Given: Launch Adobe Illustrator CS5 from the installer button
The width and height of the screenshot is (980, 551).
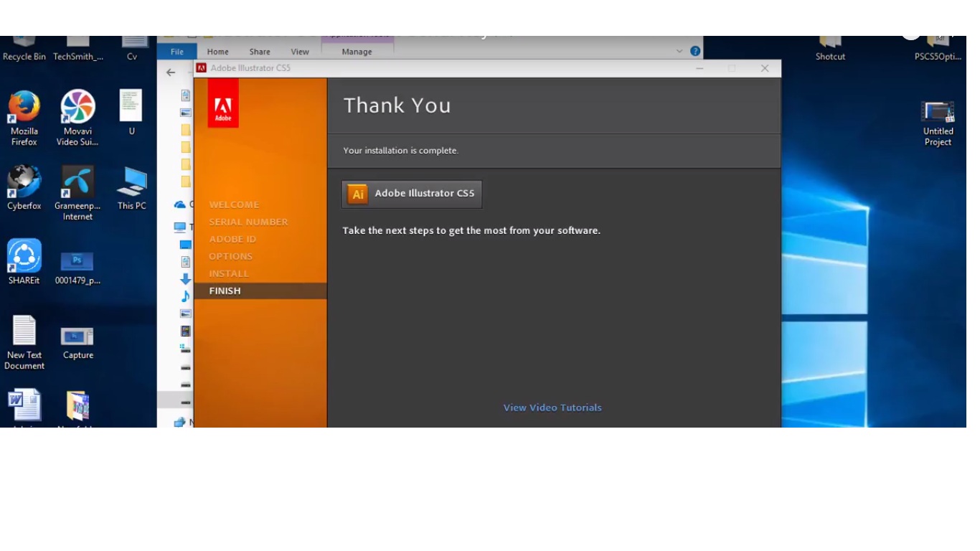Looking at the screenshot, I should [x=411, y=194].
